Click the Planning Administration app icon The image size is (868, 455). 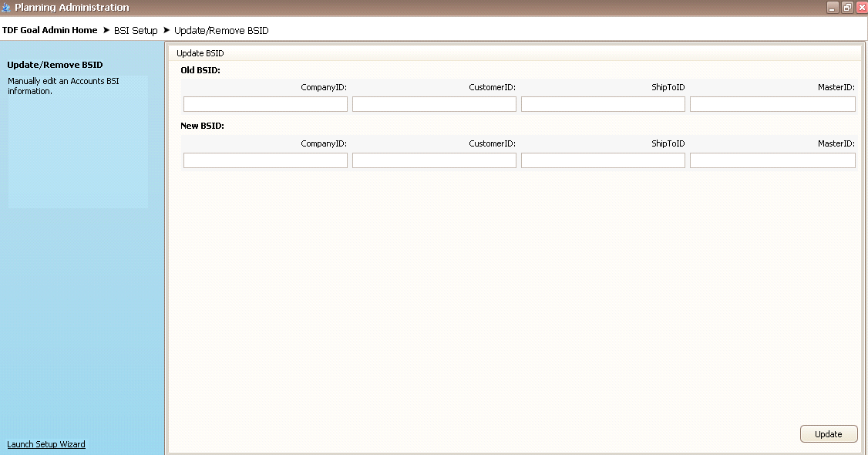point(6,8)
